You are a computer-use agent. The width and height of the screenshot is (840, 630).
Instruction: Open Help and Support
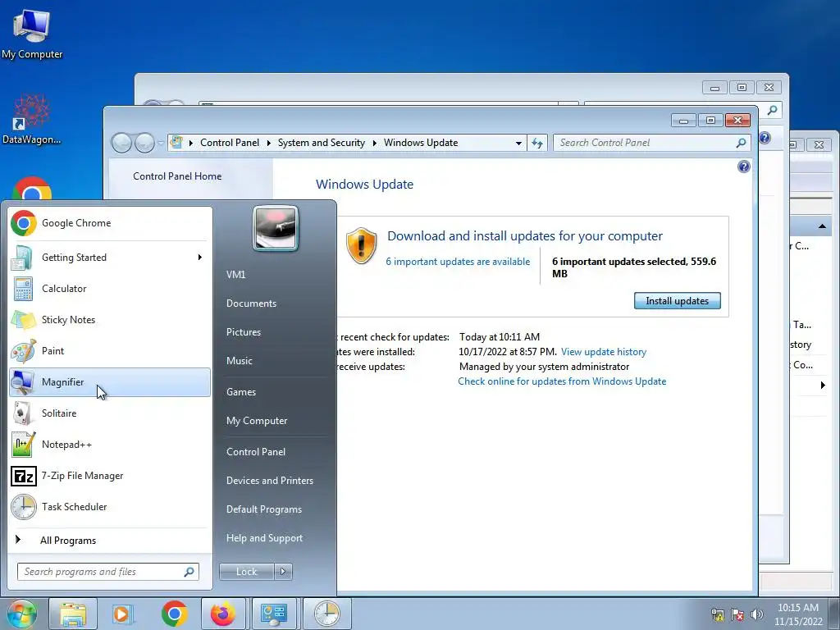(265, 538)
